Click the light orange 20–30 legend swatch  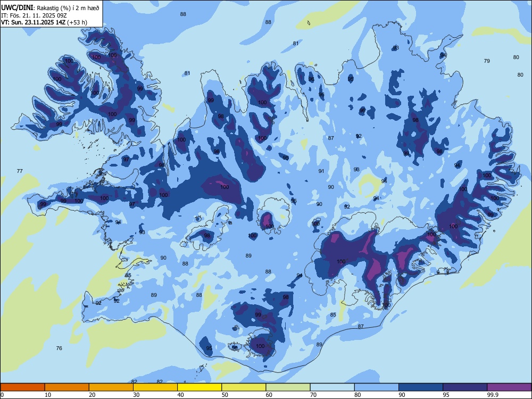(x=111, y=387)
